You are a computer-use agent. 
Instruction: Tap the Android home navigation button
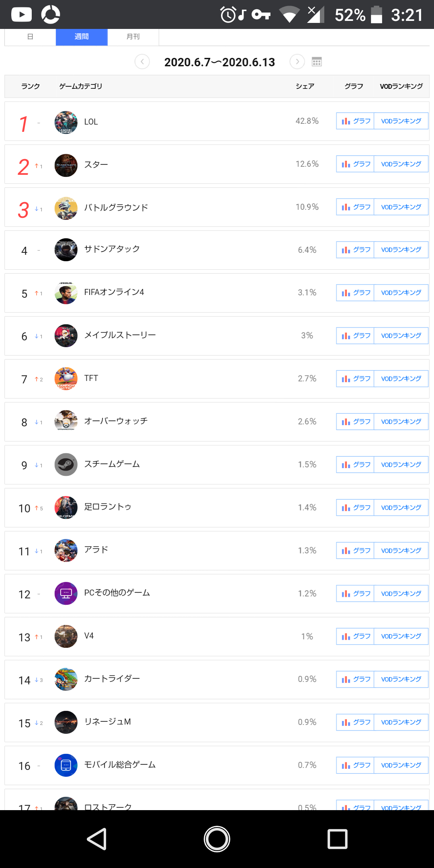217,839
